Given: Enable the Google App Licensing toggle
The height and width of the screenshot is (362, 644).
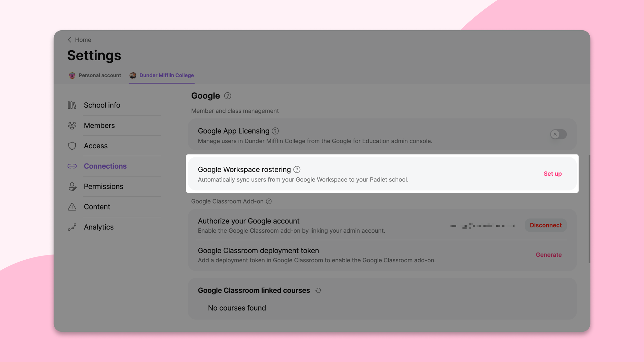Looking at the screenshot, I should tap(558, 134).
